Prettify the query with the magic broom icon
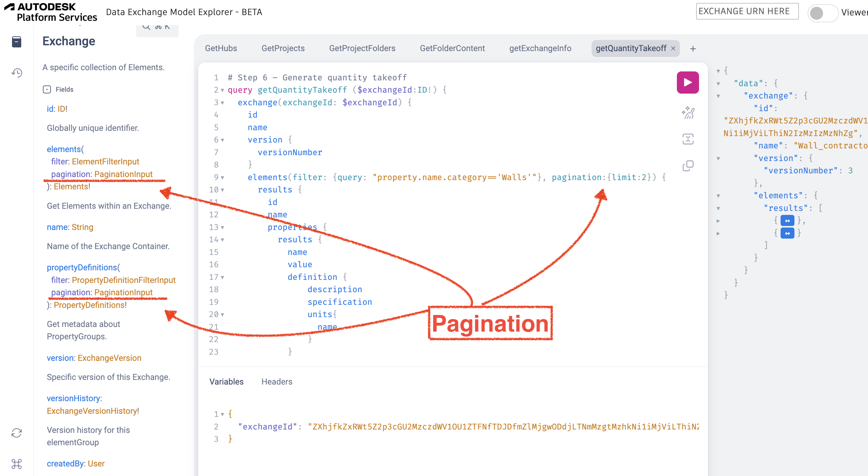The image size is (868, 476). (x=688, y=113)
